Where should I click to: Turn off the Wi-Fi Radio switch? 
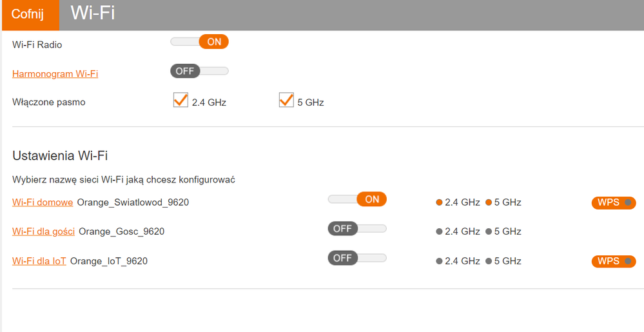[x=200, y=42]
